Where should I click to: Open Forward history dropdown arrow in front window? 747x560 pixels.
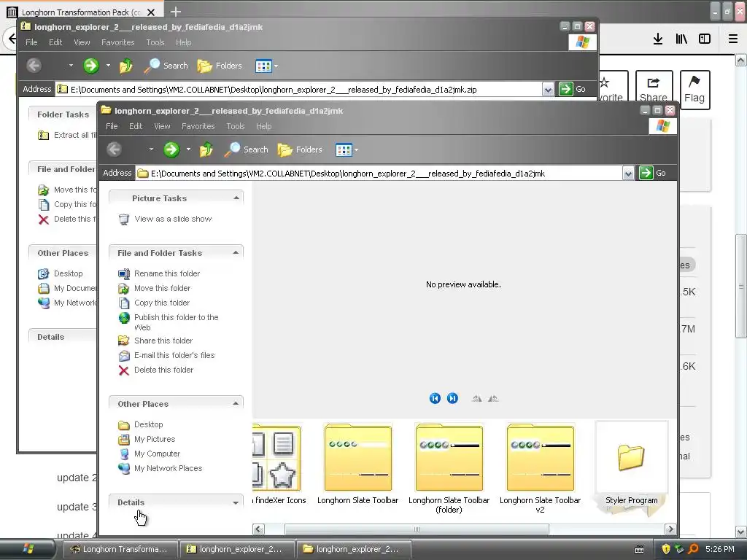click(x=188, y=149)
